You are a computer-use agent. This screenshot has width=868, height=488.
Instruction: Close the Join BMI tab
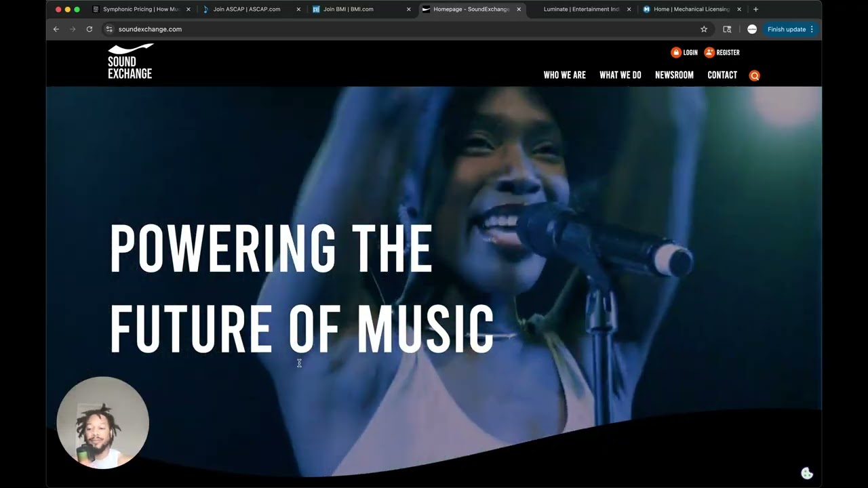pos(408,9)
